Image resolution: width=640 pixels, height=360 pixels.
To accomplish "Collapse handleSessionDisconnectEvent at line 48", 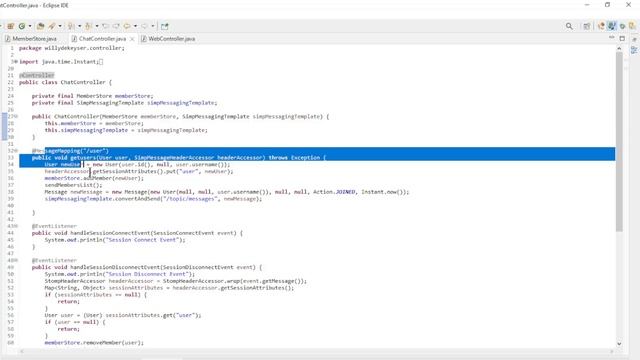I will pos(16,260).
